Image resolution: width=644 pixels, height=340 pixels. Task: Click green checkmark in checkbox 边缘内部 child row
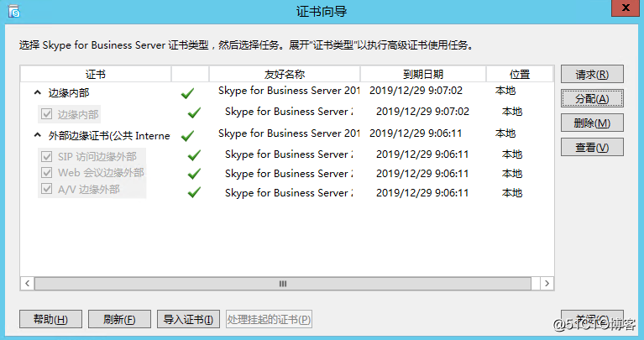coord(194,112)
